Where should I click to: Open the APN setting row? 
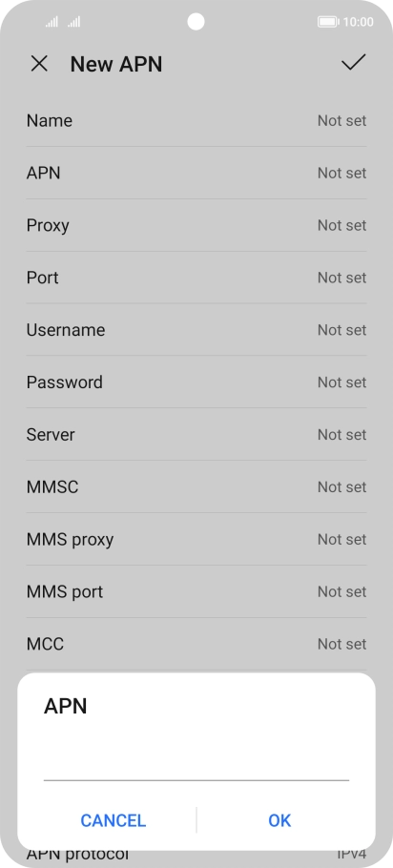pos(196,174)
